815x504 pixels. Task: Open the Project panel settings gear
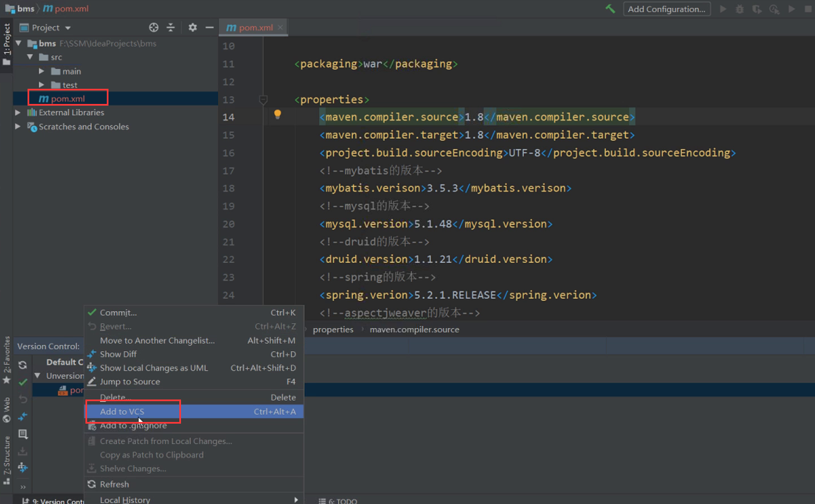pos(192,27)
